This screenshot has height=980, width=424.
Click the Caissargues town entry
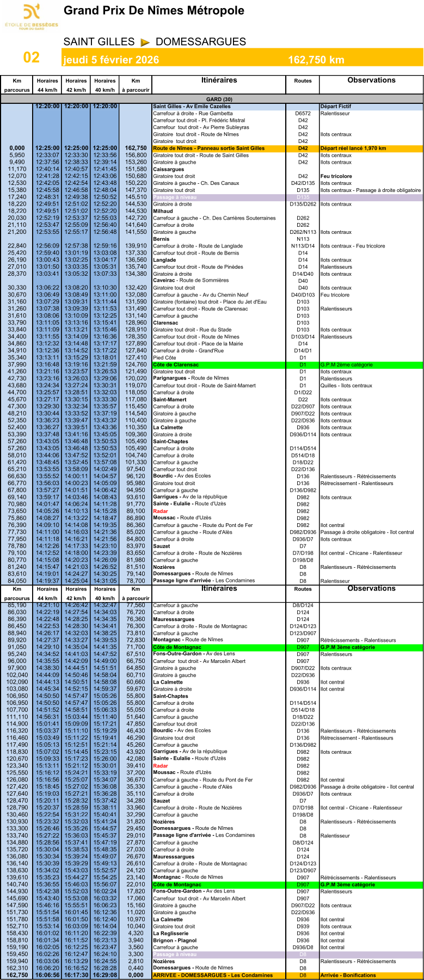tap(168, 169)
